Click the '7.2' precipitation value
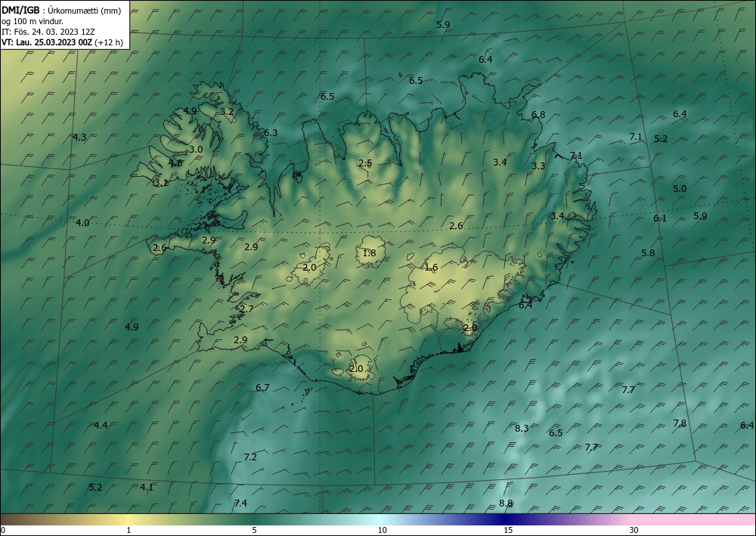The width and height of the screenshot is (756, 536). 250,457
